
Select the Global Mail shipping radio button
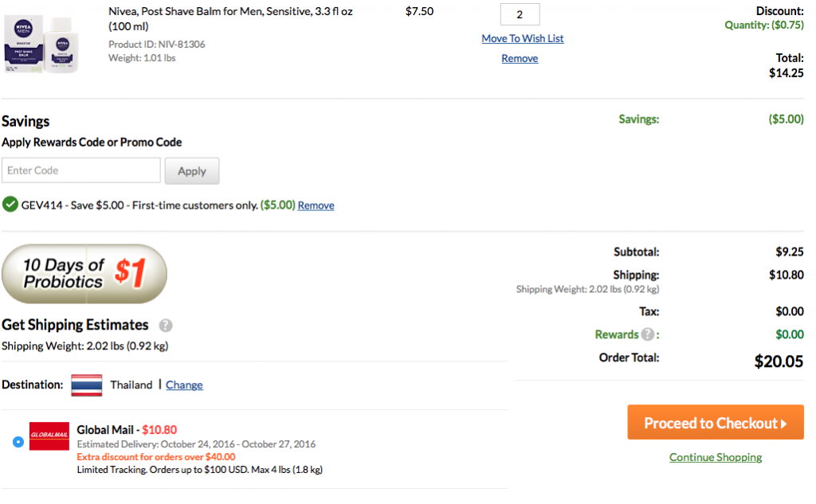pos(18,442)
